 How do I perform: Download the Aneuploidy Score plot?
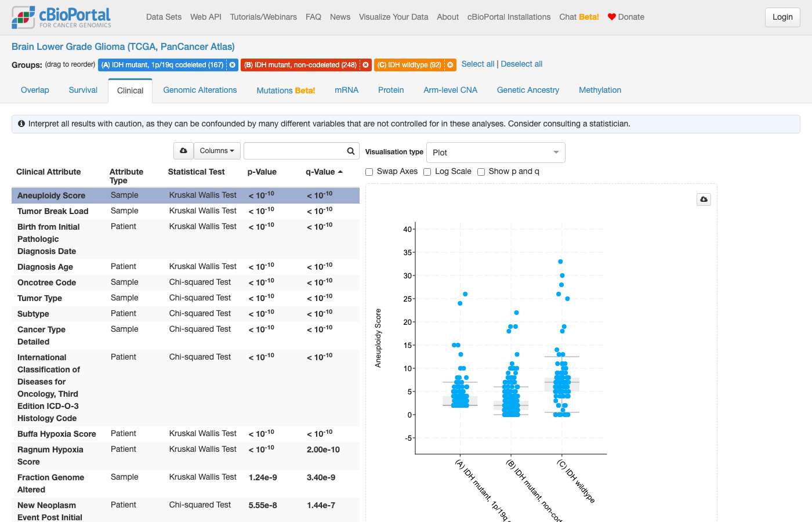pos(704,200)
